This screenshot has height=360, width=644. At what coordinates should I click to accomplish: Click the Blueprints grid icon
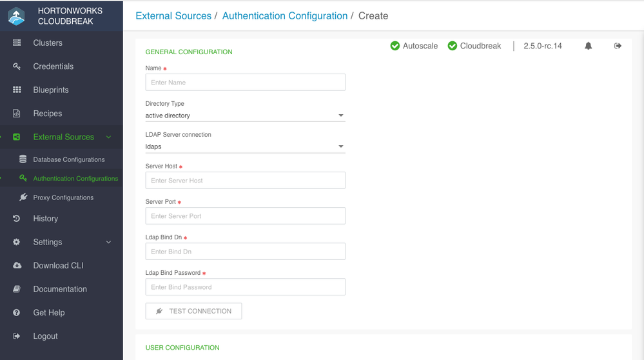click(17, 90)
